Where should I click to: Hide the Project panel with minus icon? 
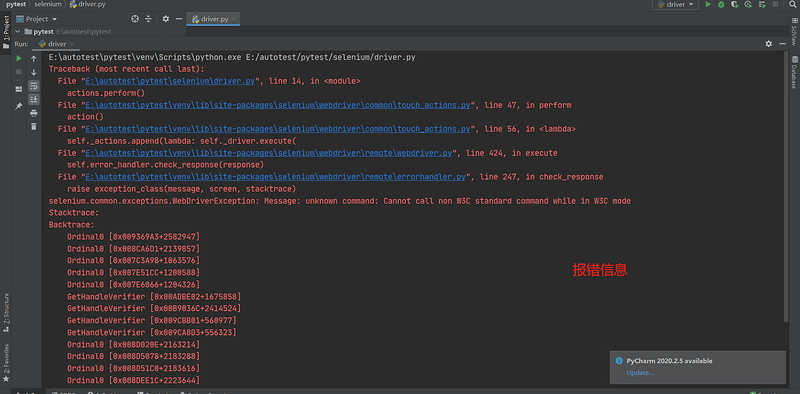179,19
